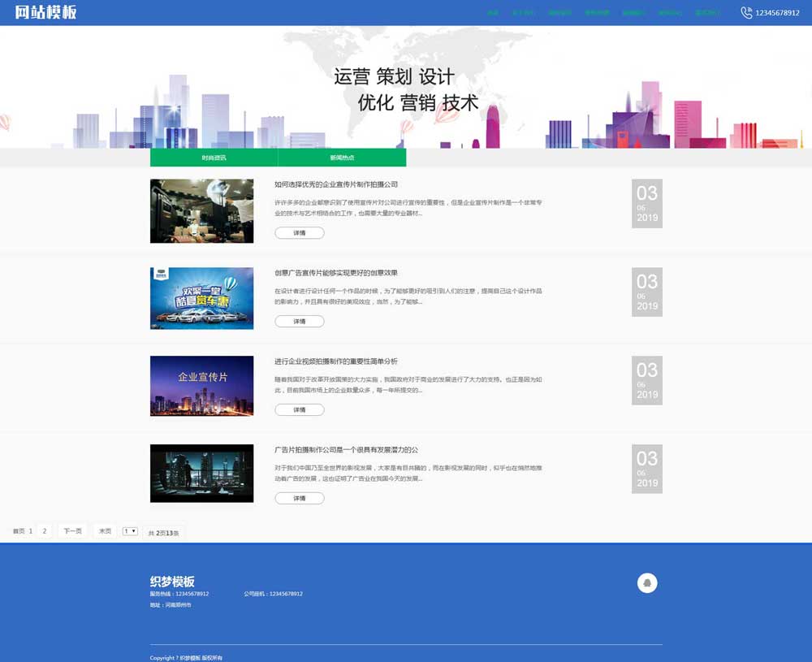
Task: Click the 企业宣传片 article thumbnail image
Action: 201,385
